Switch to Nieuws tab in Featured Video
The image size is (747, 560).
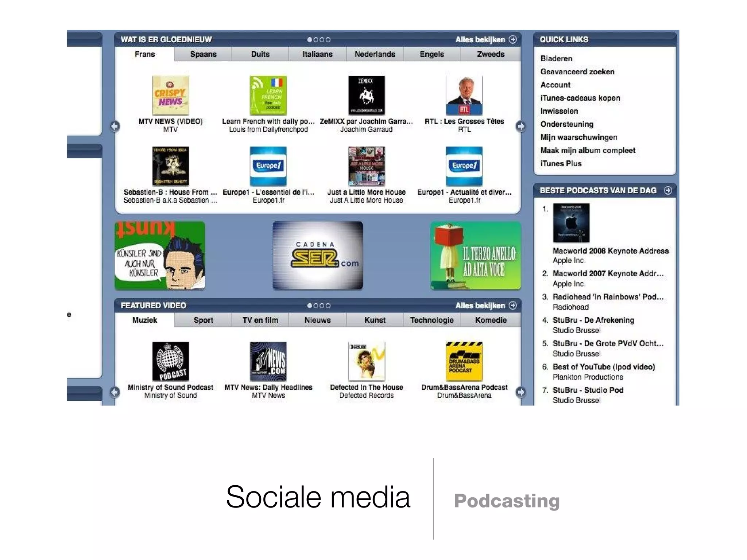[x=317, y=320]
